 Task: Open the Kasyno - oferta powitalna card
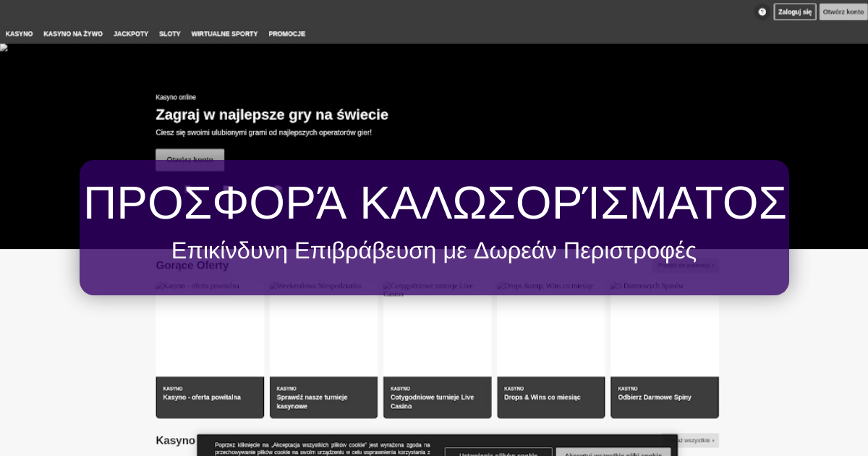[210, 350]
